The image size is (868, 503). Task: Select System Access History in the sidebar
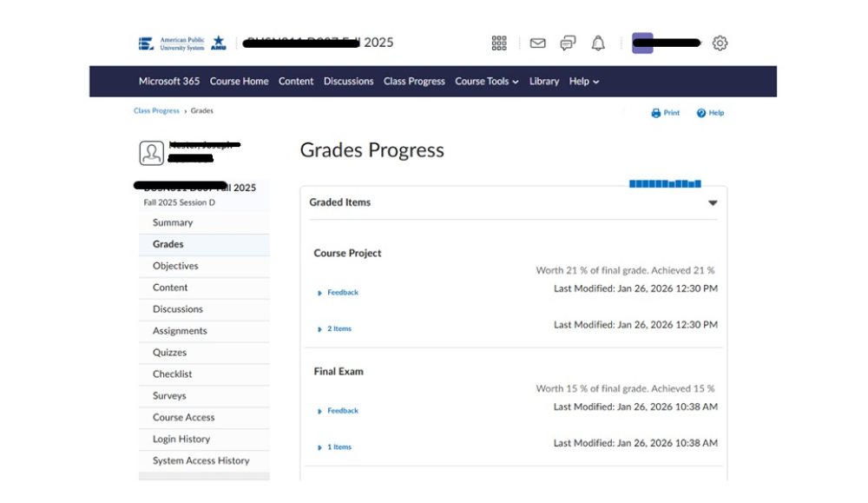point(204,460)
